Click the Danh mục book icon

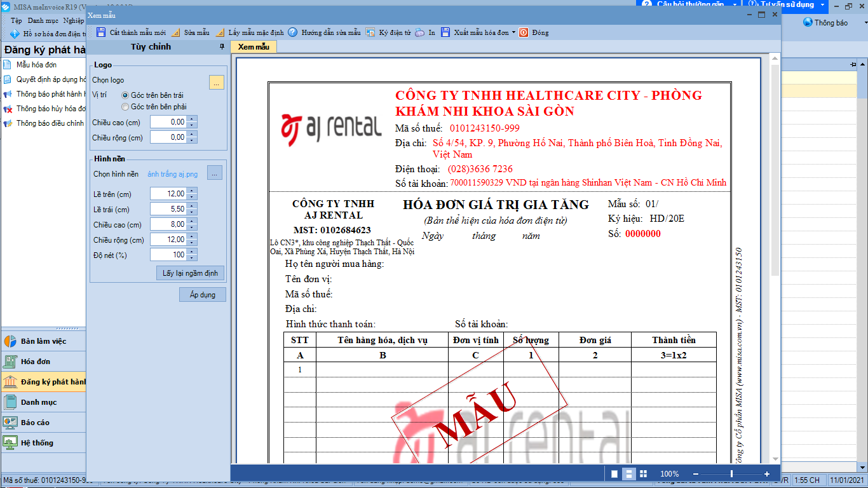click(10, 402)
